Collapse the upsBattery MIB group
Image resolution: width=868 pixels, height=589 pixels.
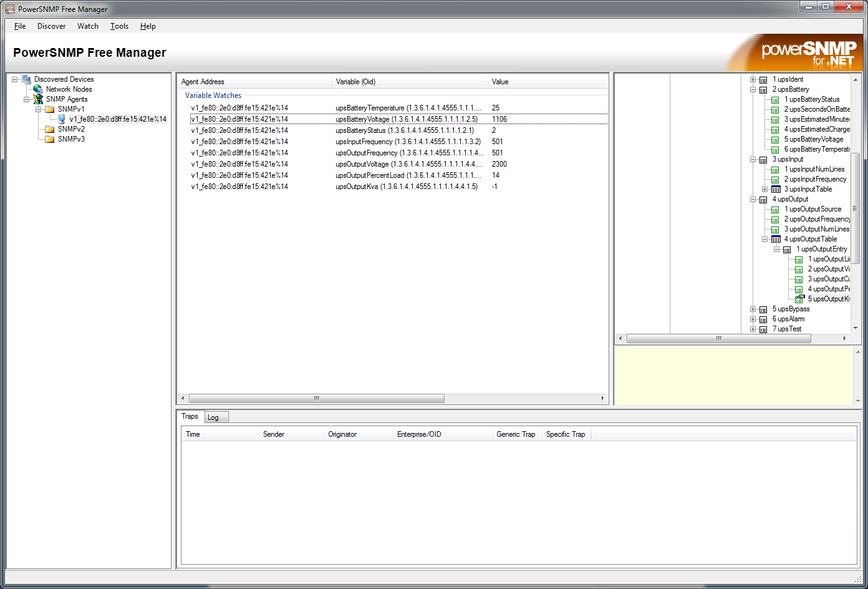[753, 89]
